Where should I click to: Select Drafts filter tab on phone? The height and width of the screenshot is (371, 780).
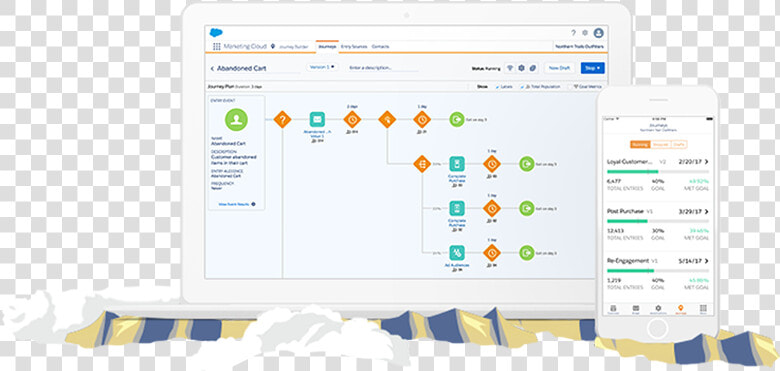click(x=679, y=144)
